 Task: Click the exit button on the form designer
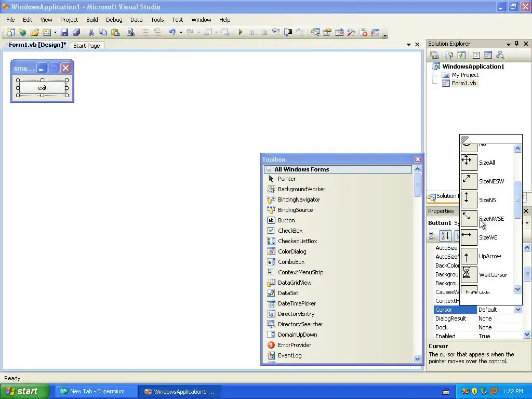pos(42,87)
